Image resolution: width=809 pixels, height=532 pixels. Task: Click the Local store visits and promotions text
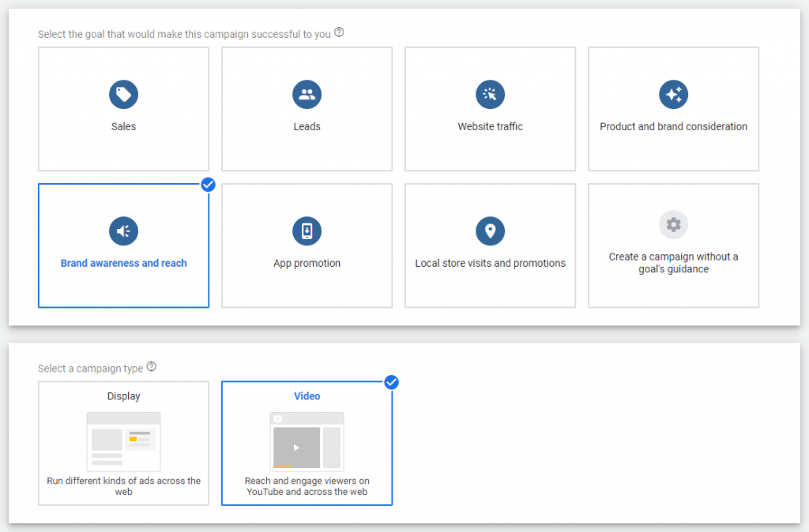[490, 264]
